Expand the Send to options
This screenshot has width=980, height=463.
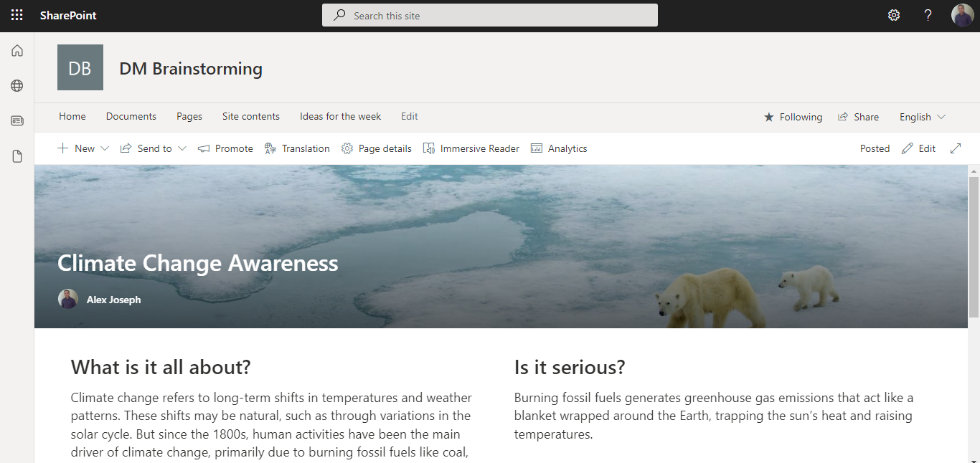[x=153, y=148]
